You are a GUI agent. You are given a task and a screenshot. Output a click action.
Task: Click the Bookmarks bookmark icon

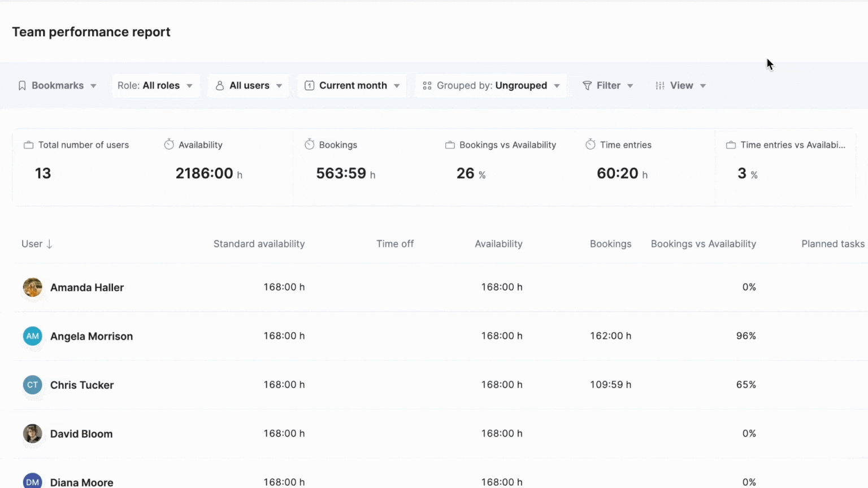[x=21, y=85]
